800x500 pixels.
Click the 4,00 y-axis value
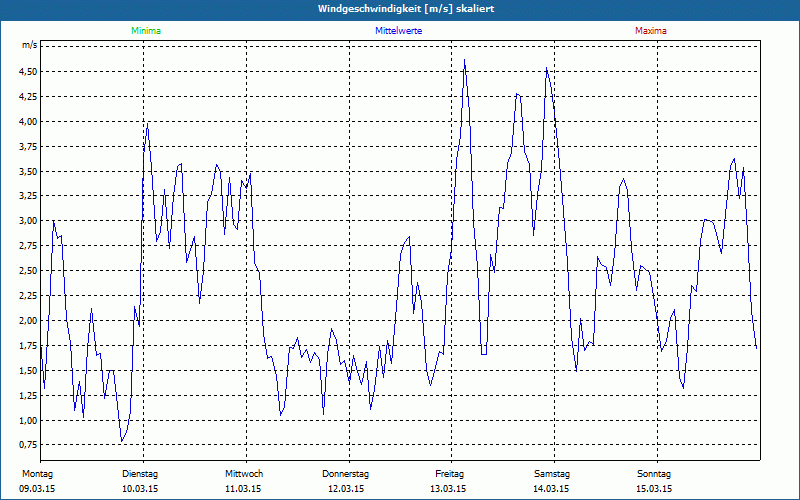pos(29,121)
